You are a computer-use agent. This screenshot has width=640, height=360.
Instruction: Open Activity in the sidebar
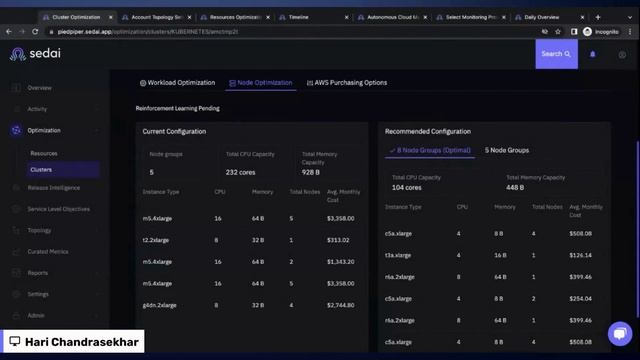tap(37, 109)
